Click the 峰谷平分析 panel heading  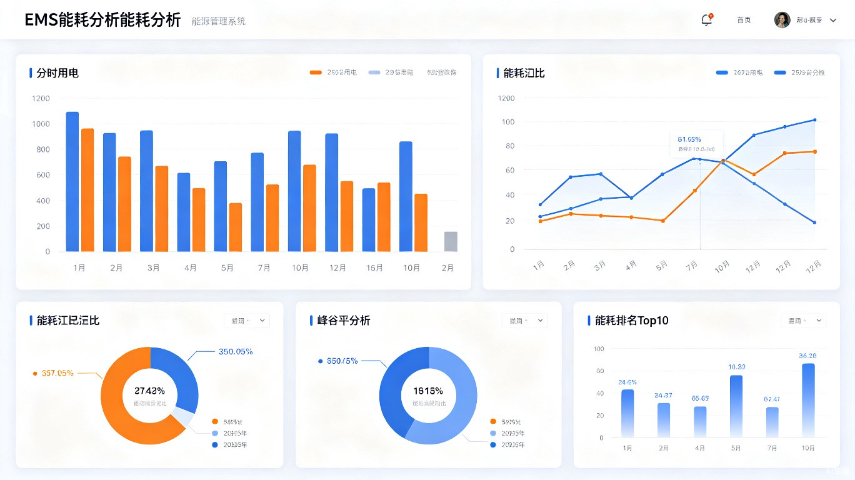point(344,321)
